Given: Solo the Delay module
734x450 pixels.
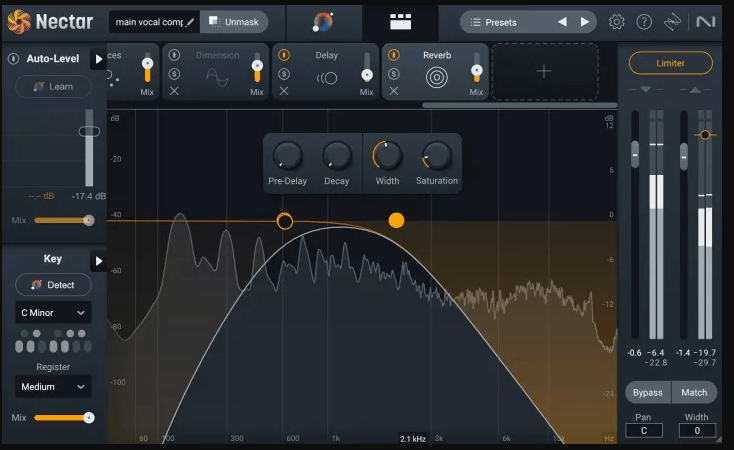Looking at the screenshot, I should pyautogui.click(x=284, y=74).
